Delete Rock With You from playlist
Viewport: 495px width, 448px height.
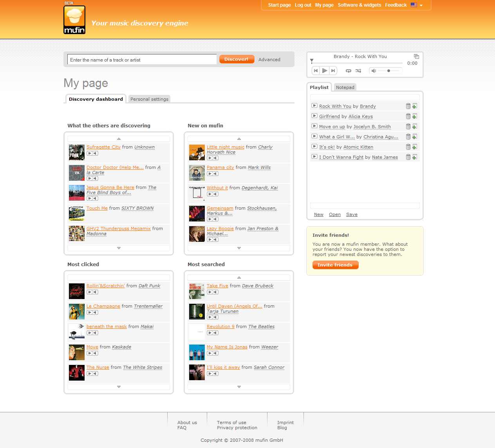[408, 106]
